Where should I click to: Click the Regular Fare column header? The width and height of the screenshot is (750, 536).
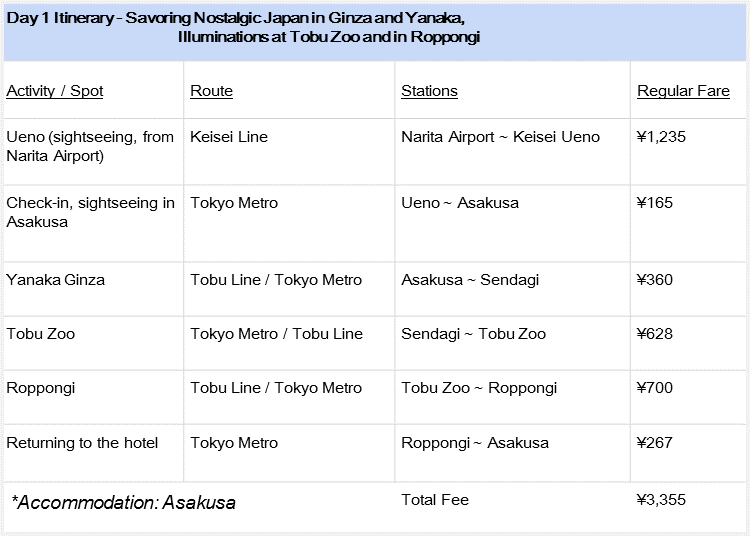click(x=683, y=91)
